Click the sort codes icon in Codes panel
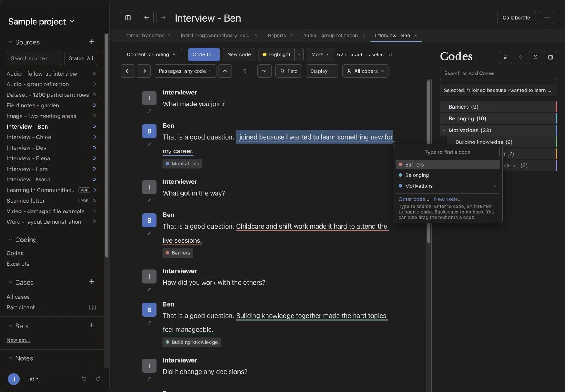 [506, 57]
